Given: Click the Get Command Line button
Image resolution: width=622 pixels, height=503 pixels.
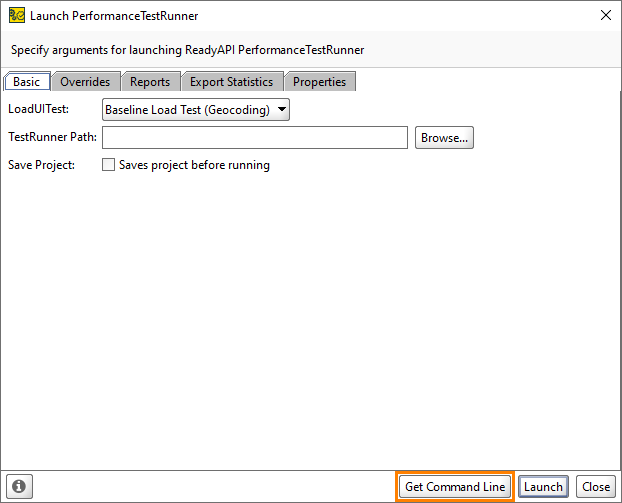Looking at the screenshot, I should click(x=455, y=487).
